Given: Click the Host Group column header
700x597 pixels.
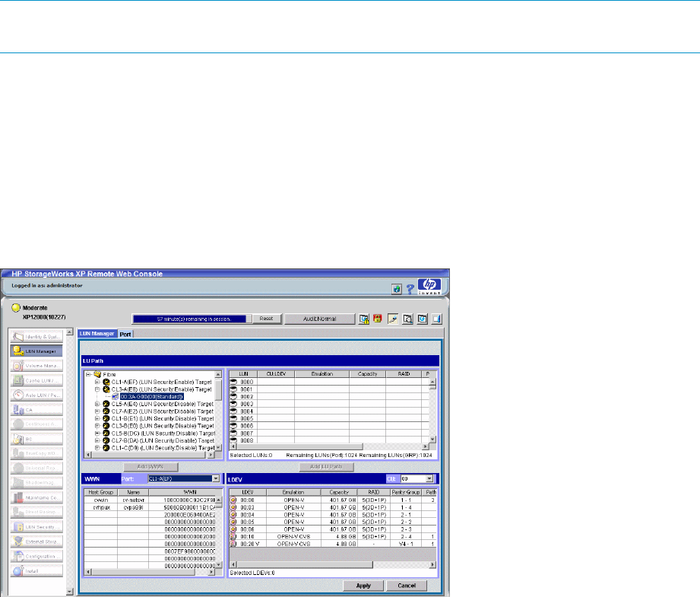Looking at the screenshot, I should pyautogui.click(x=101, y=493).
